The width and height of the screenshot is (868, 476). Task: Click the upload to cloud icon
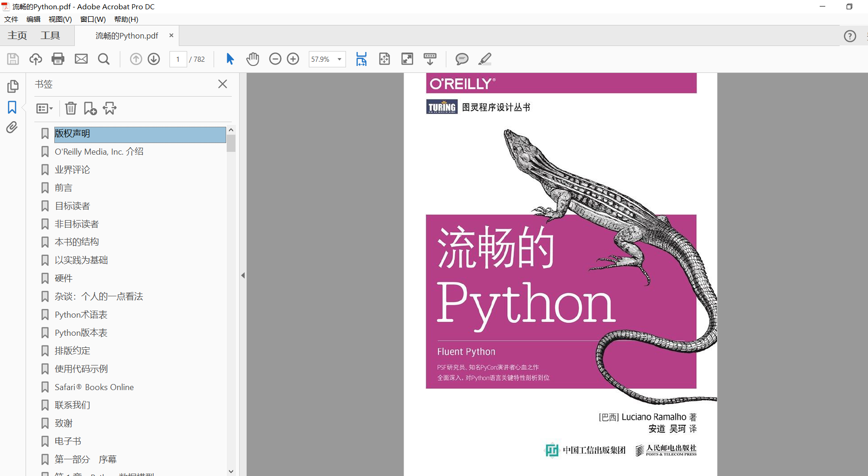(36, 59)
